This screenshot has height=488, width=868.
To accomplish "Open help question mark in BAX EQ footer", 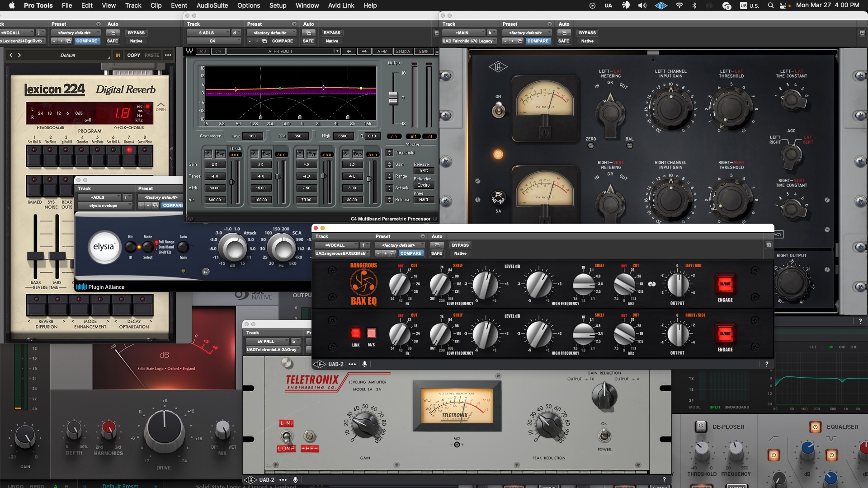I will 767,364.
